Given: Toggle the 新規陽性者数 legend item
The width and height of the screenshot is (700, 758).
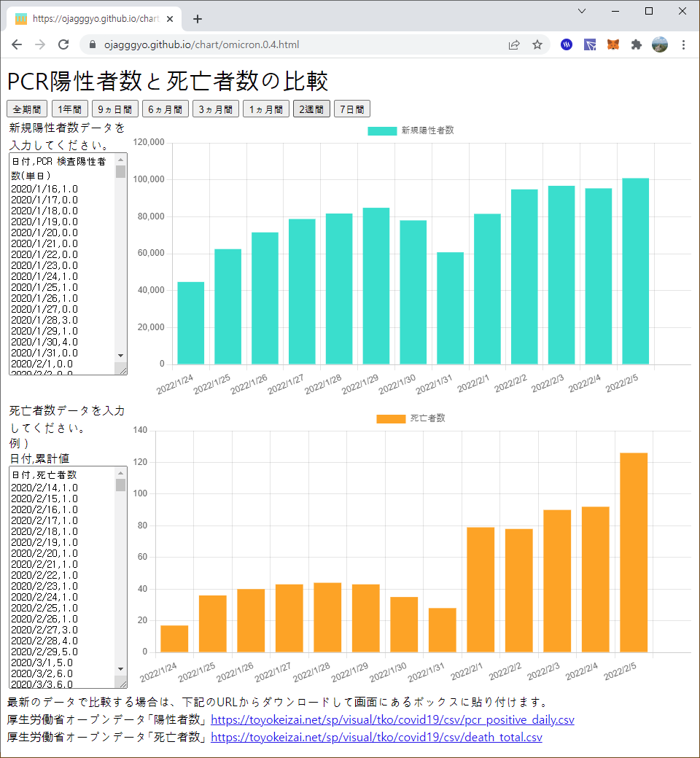Looking at the screenshot, I should pos(411,130).
